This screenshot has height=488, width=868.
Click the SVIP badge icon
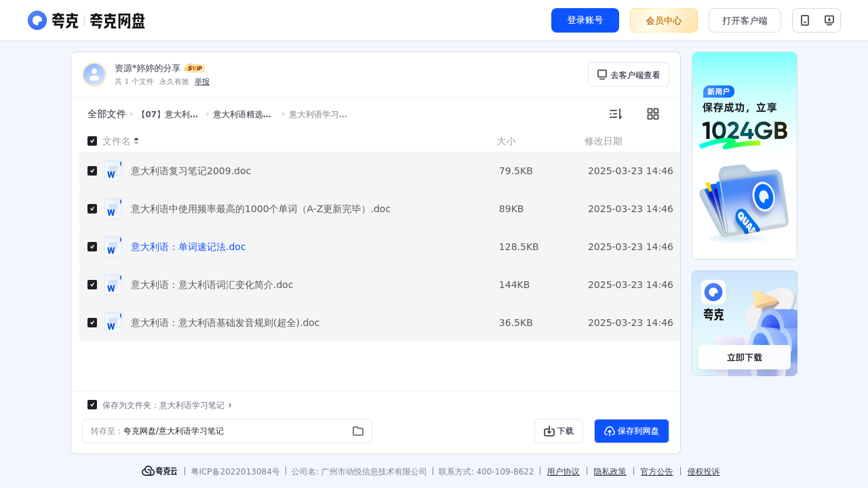(x=195, y=68)
